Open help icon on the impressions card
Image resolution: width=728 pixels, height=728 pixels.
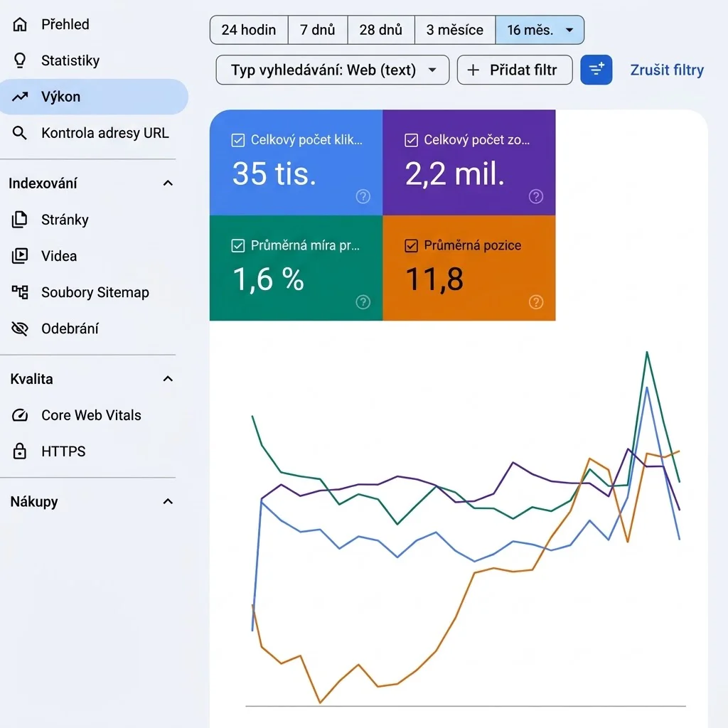[x=536, y=196]
